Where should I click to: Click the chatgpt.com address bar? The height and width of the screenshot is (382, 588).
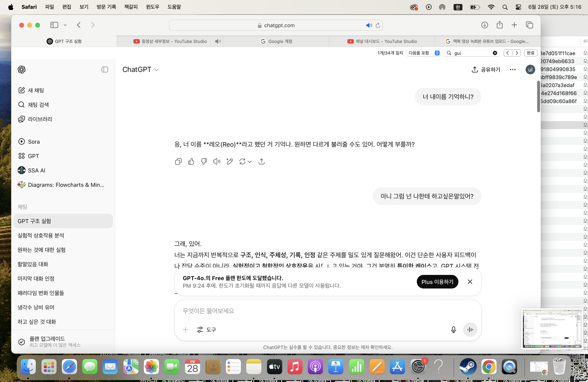click(x=276, y=25)
